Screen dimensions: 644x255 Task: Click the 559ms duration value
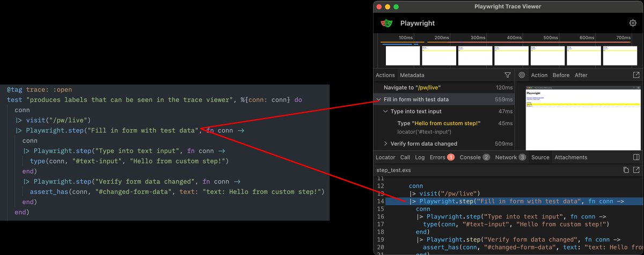point(504,99)
